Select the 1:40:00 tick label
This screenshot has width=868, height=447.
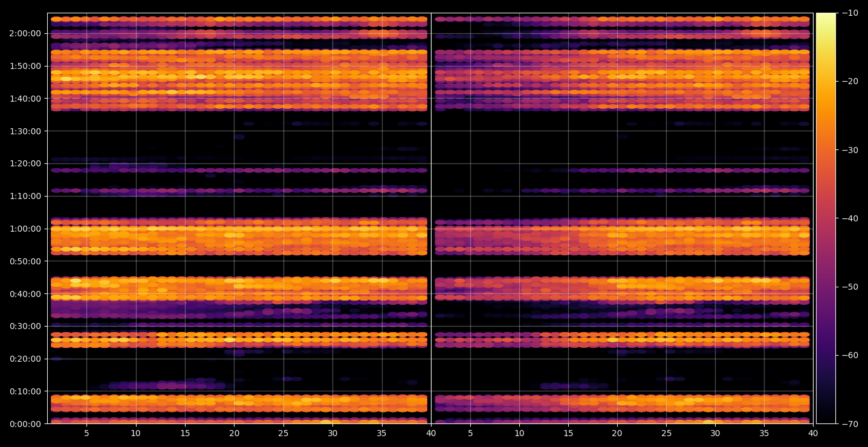[x=25, y=98]
